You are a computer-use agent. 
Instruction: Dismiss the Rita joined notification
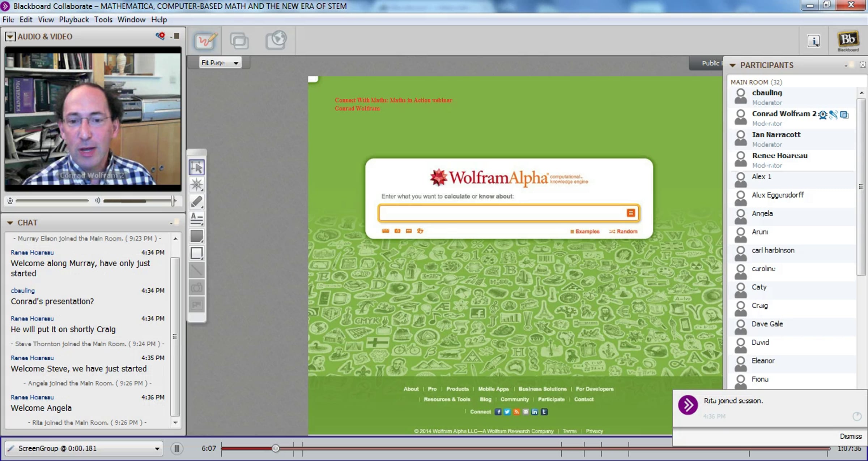[x=851, y=436]
